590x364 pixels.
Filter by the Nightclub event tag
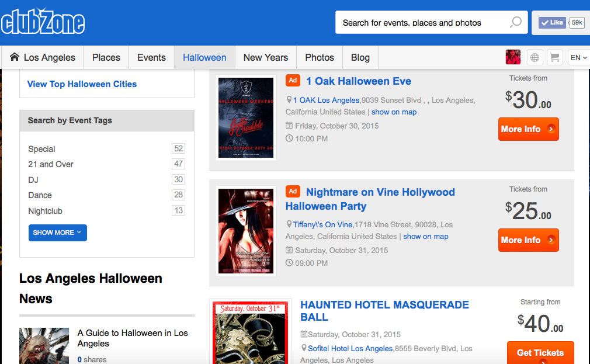point(45,211)
